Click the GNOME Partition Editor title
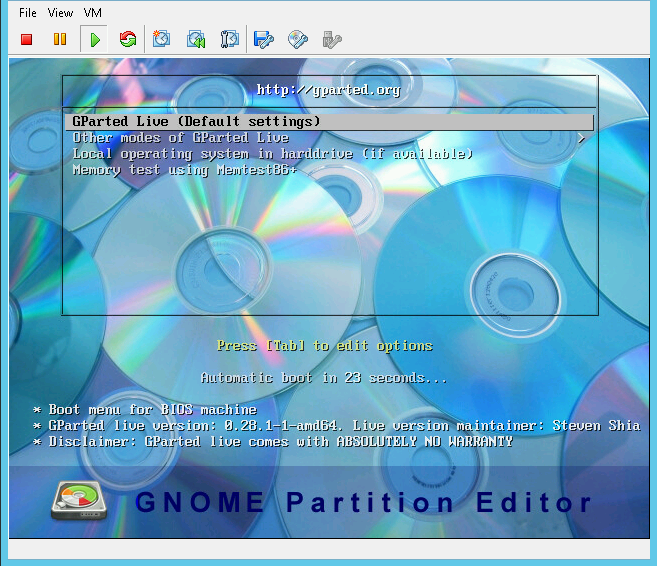This screenshot has width=657, height=566. tap(363, 502)
